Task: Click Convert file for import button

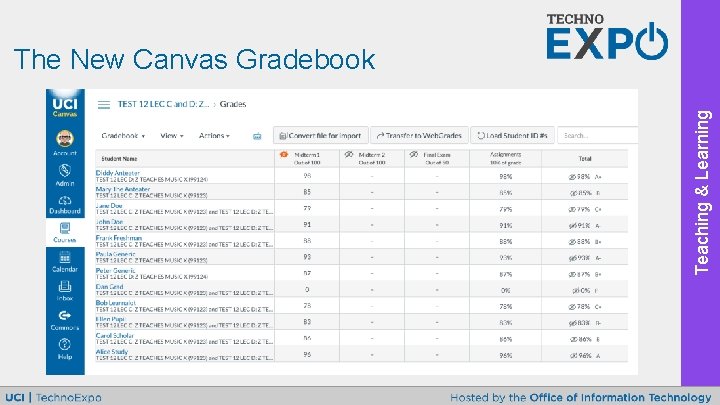Action: [x=321, y=135]
